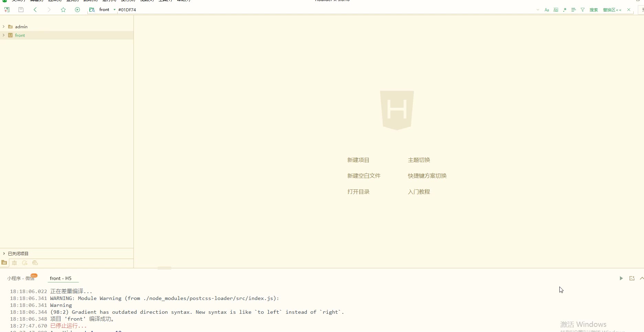
Task: Click the star bookmark icon
Action: point(63,10)
